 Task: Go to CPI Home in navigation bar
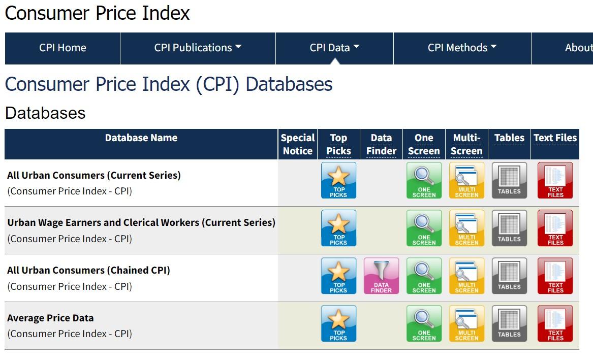pos(63,48)
